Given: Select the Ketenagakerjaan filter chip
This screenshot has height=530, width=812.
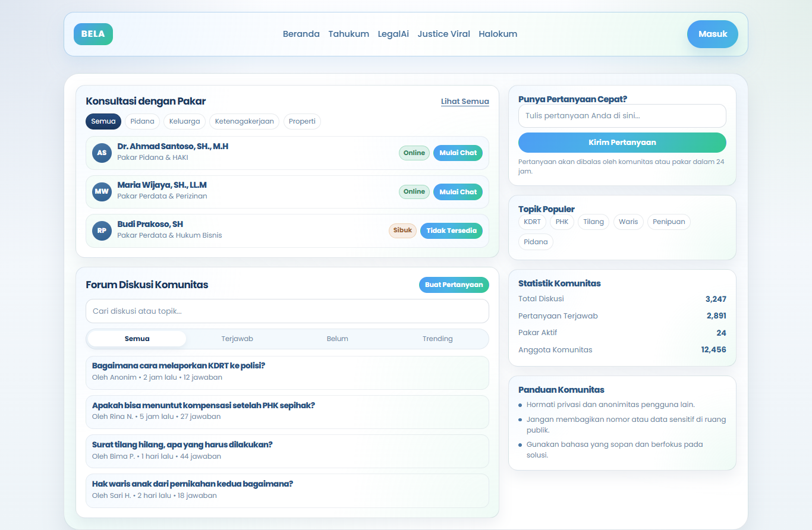Looking at the screenshot, I should [244, 121].
